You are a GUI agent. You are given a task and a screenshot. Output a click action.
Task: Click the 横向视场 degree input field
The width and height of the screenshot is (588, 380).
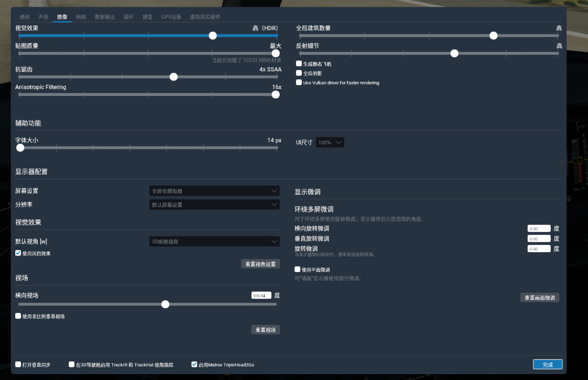click(x=261, y=295)
